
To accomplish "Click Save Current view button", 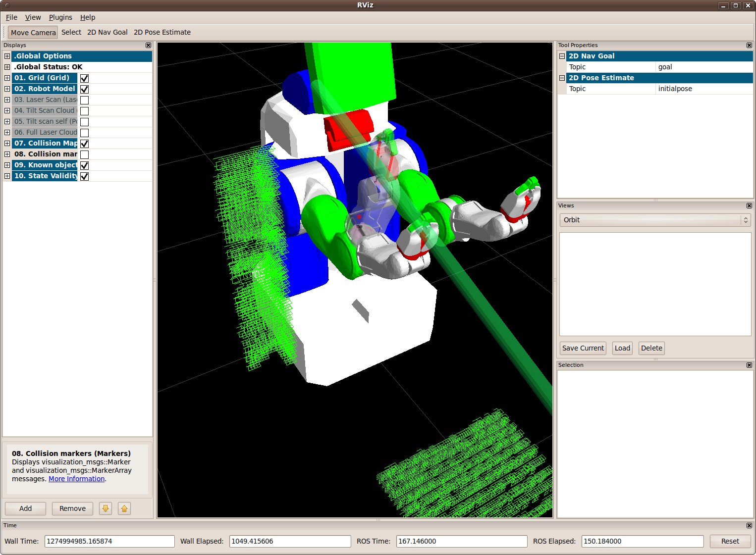I will coord(583,348).
